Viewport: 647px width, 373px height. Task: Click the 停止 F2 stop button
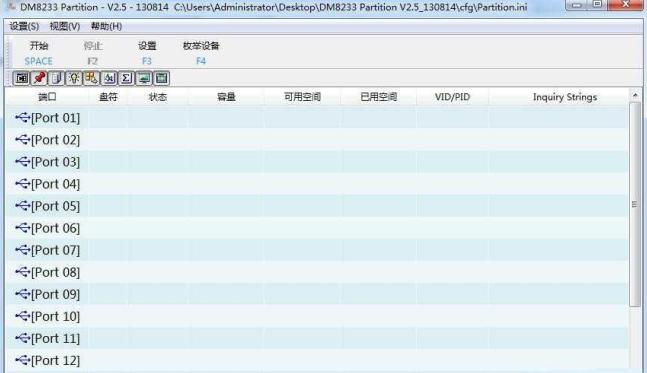[x=93, y=53]
